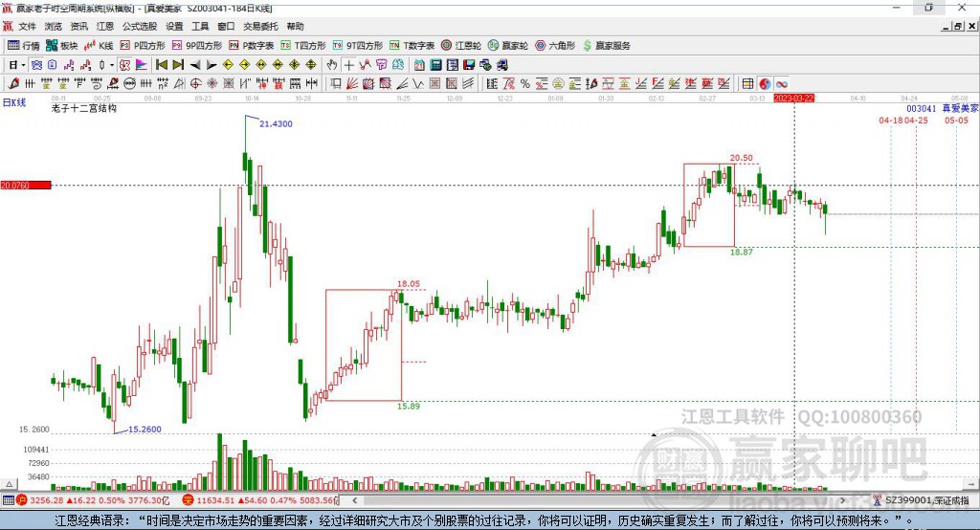Click the 3256.28 Shanghai index status entry
This screenshot has width=980, height=530.
(94, 500)
